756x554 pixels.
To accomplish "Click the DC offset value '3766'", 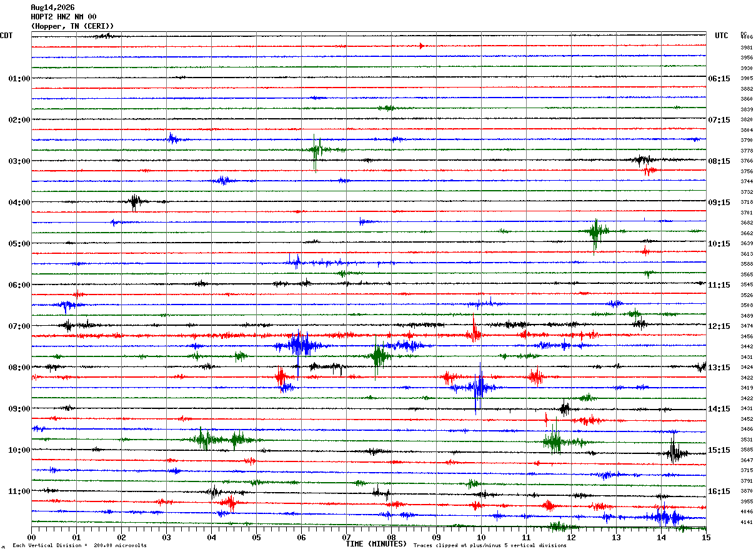I will pos(747,161).
